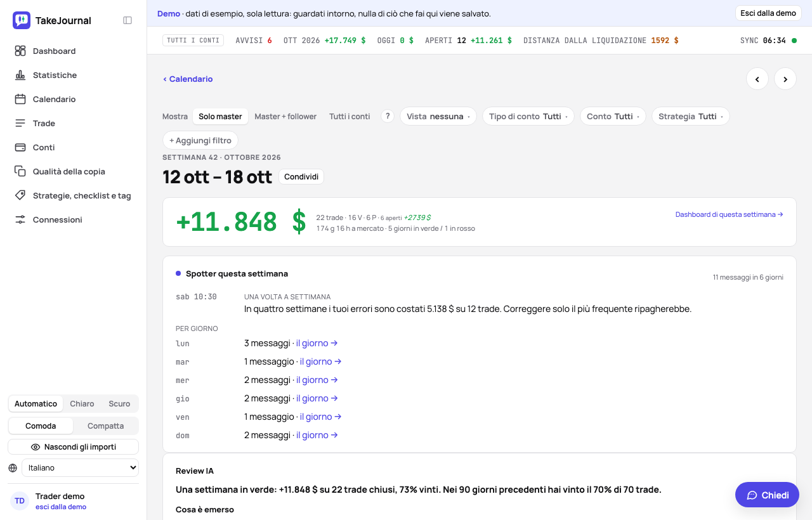Choose Comoda density
812x520 pixels.
41,426
